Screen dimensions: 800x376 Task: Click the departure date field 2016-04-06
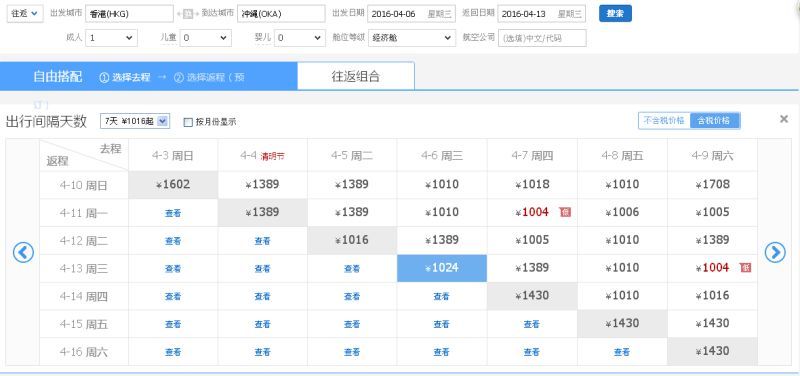point(411,14)
